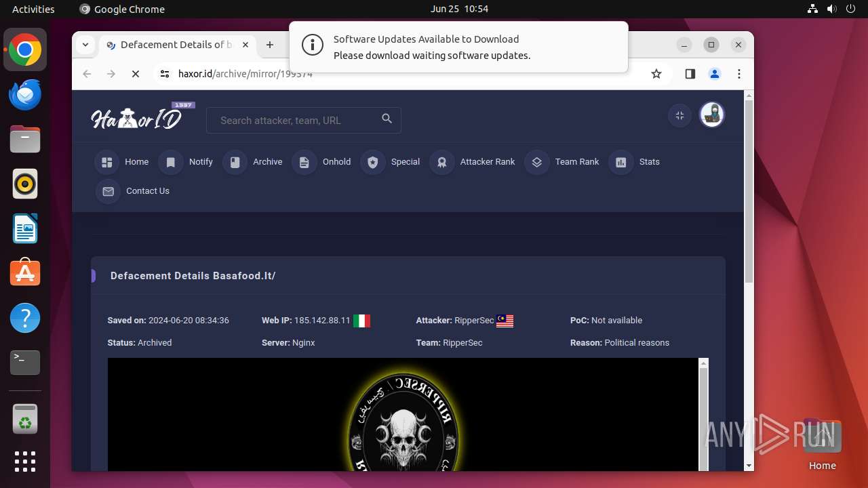The height and width of the screenshot is (488, 868).
Task: Click the Team Rank menu label
Action: (577, 162)
